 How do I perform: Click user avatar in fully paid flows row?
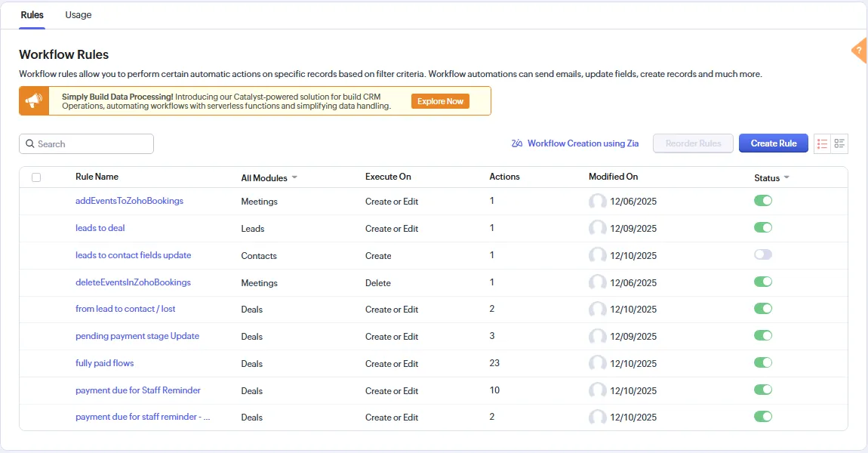[x=597, y=363]
